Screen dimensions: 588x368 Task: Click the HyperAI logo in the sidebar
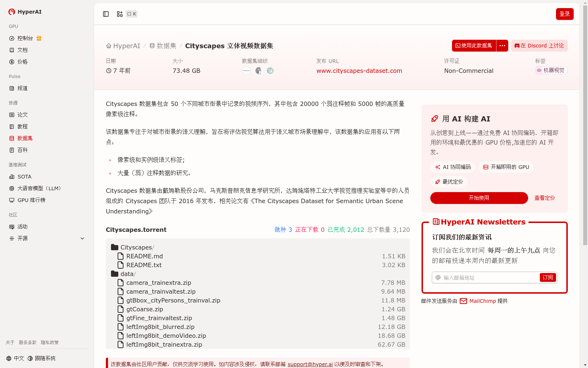click(x=25, y=12)
